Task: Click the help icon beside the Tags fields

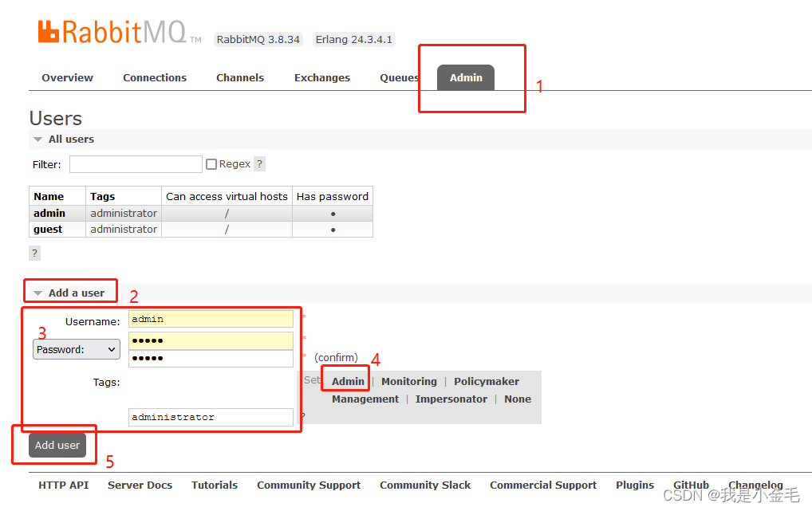Action: coord(302,415)
